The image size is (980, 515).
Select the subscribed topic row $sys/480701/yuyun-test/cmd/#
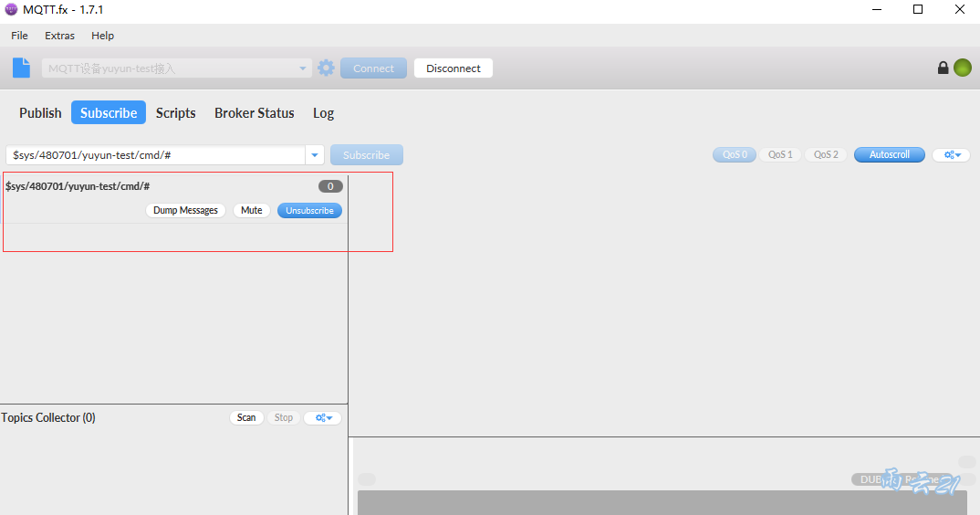tap(173, 199)
